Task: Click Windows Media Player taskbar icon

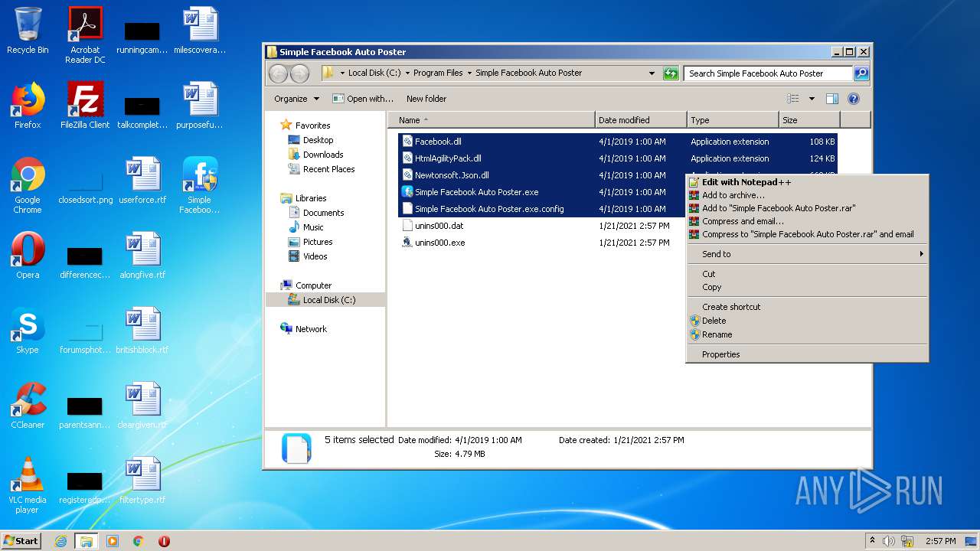Action: [113, 541]
